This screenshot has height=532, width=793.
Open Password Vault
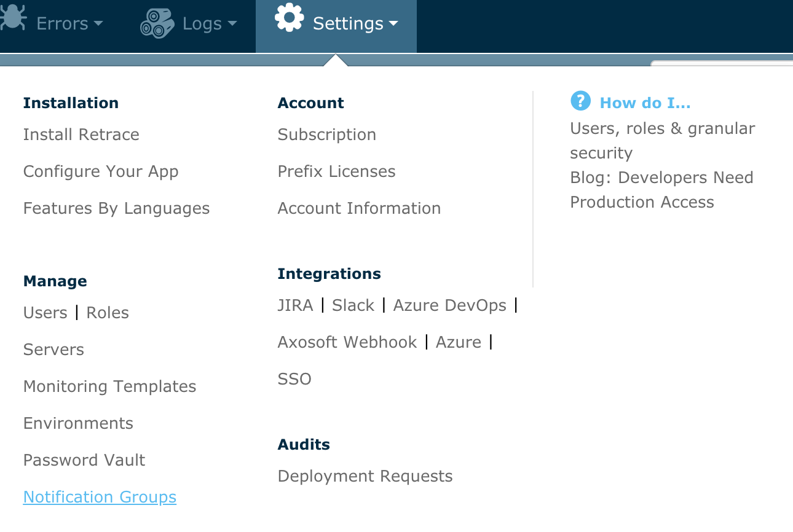coord(84,460)
